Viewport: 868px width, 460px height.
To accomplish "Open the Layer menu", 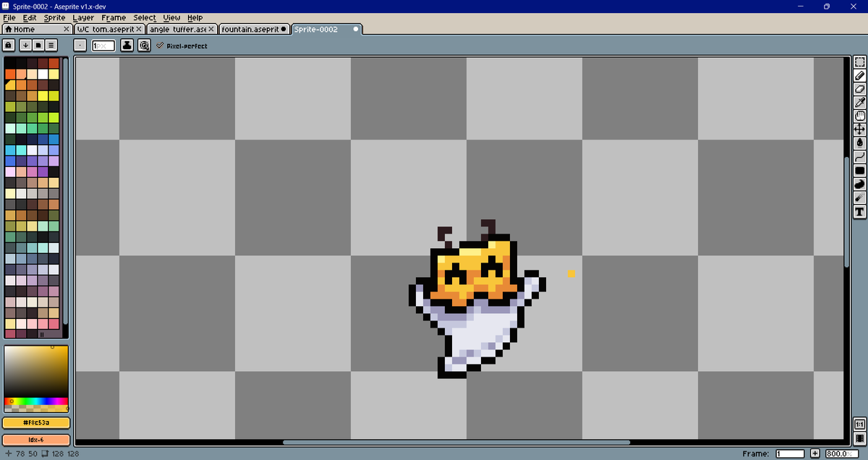I will (83, 17).
